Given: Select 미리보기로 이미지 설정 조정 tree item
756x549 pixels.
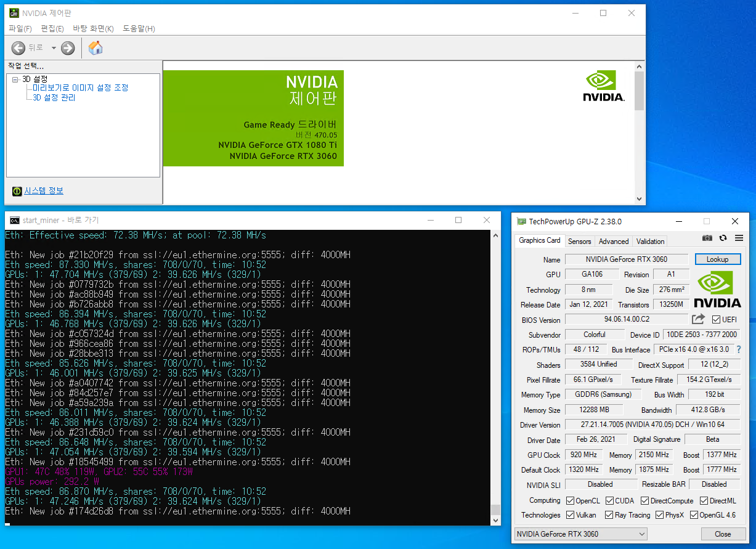Looking at the screenshot, I should coord(81,88).
